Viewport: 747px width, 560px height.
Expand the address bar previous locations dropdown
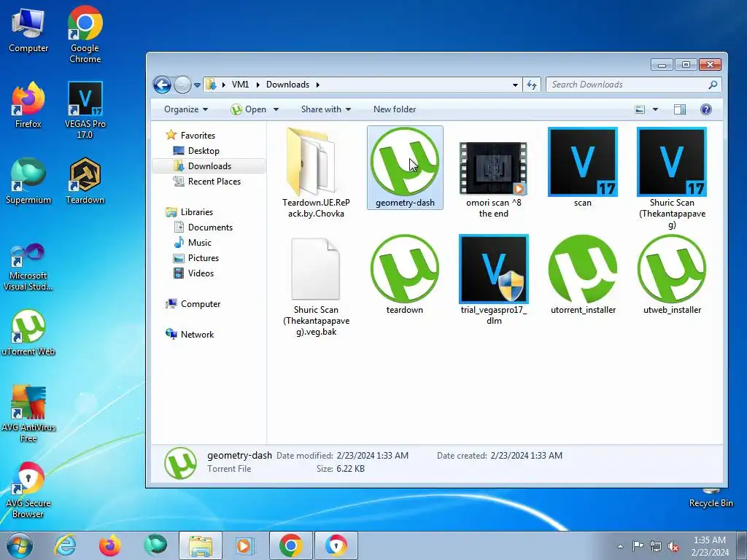click(x=515, y=85)
